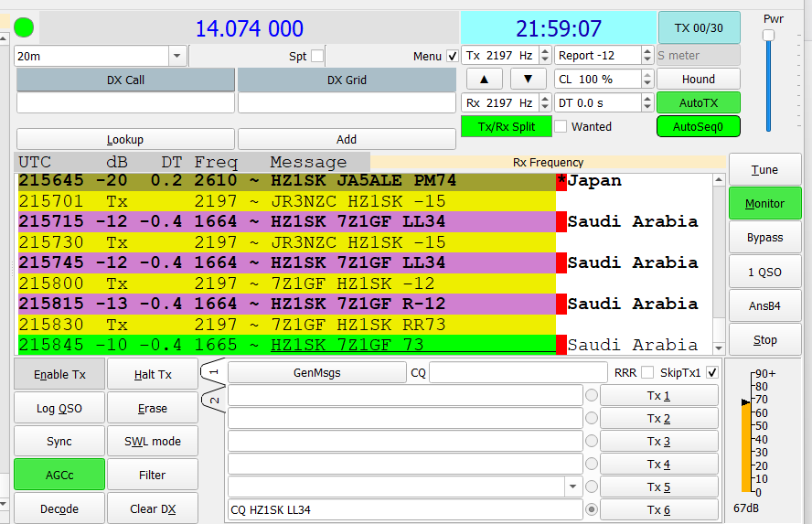The height and width of the screenshot is (524, 812).
Task: Click the up arrow frequency button
Action: 485,80
